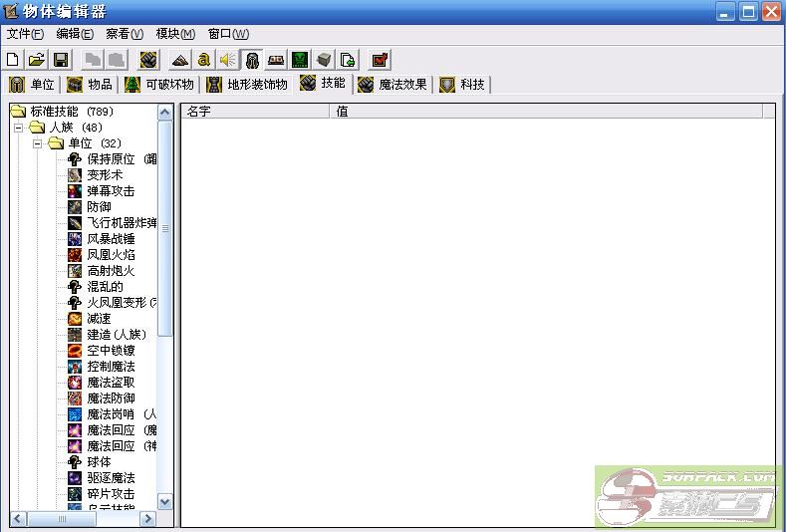The width and height of the screenshot is (786, 532).
Task: Open the Terrain Editor mountain icon
Action: click(x=180, y=60)
